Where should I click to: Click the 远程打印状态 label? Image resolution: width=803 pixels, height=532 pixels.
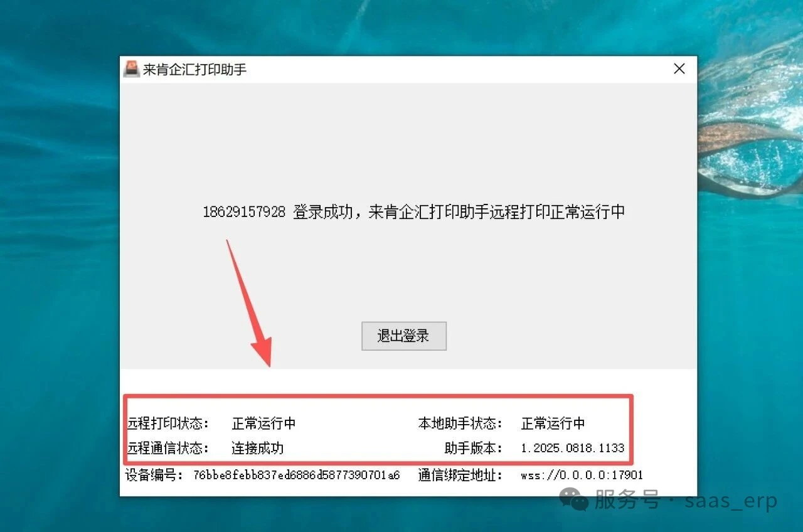pyautogui.click(x=168, y=423)
